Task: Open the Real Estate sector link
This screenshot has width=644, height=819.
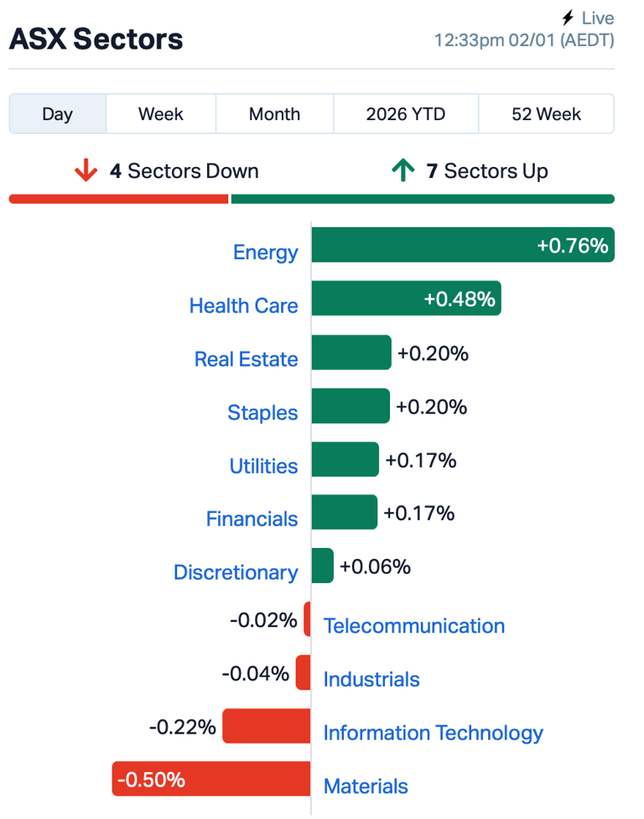Action: 246,359
